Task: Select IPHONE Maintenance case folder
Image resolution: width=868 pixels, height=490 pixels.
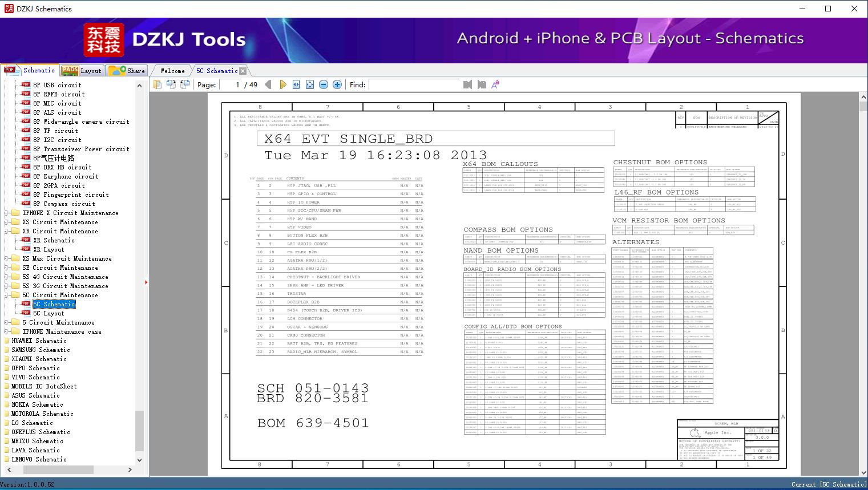Action: click(62, 331)
